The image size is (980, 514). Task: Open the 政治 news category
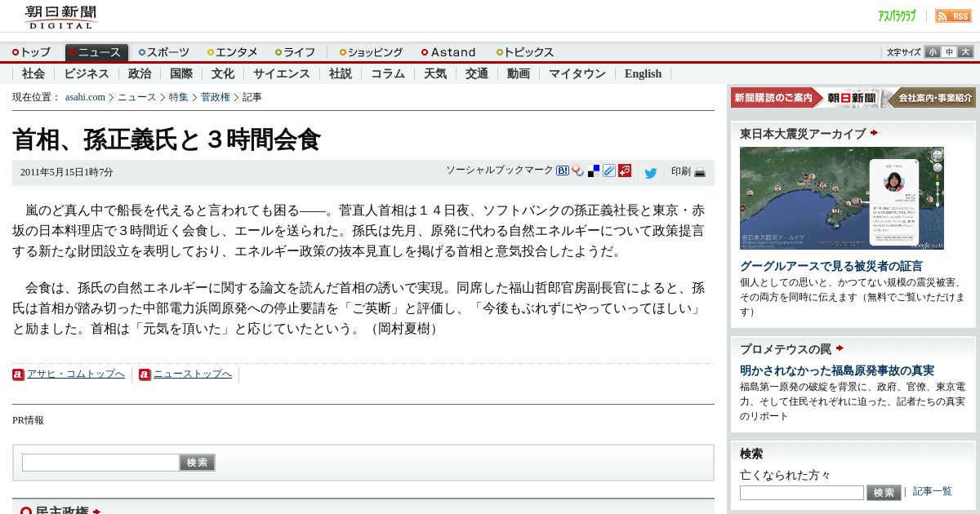[140, 73]
